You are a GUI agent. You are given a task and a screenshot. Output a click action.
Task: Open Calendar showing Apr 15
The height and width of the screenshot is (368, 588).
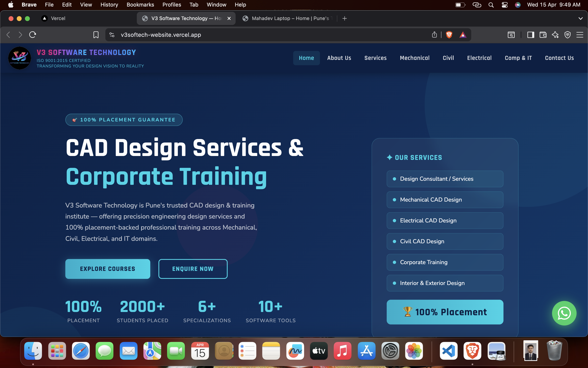[x=200, y=351]
